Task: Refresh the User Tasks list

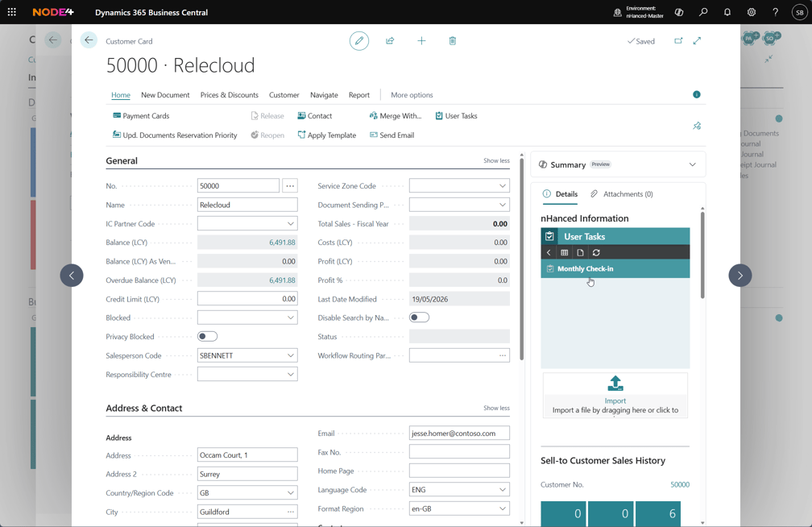Action: (596, 252)
